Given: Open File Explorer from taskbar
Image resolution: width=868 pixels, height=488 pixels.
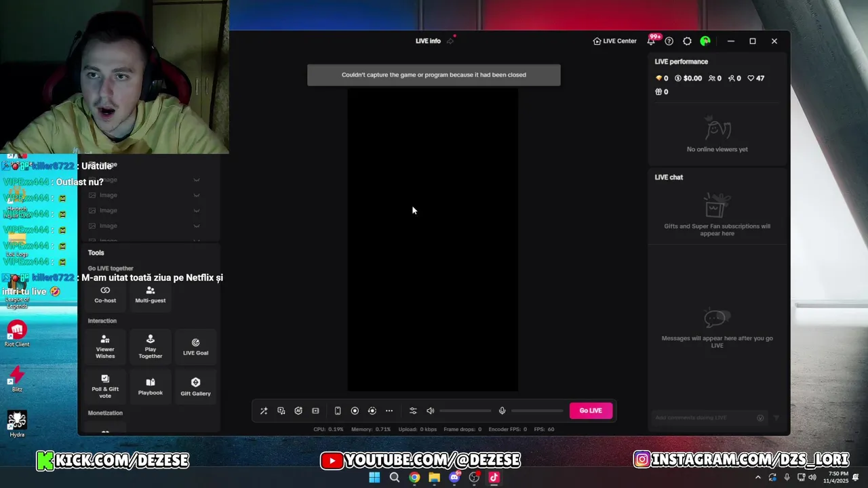Looking at the screenshot, I should pyautogui.click(x=434, y=477).
